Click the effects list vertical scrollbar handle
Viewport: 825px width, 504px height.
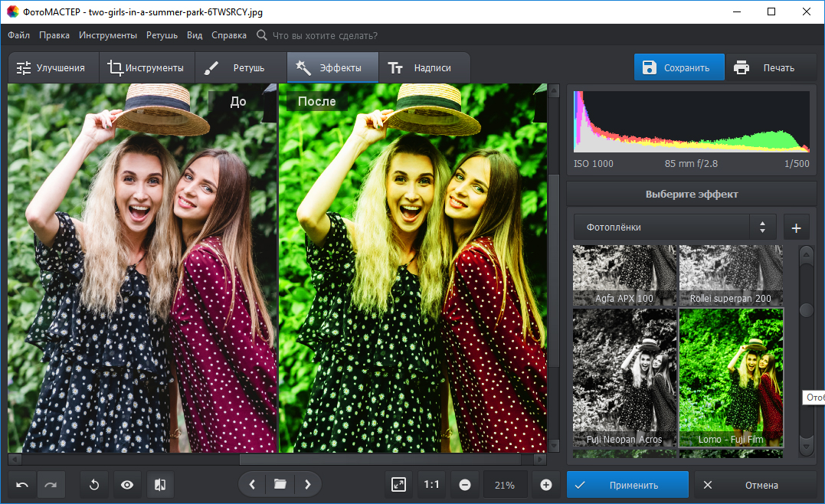coord(806,310)
